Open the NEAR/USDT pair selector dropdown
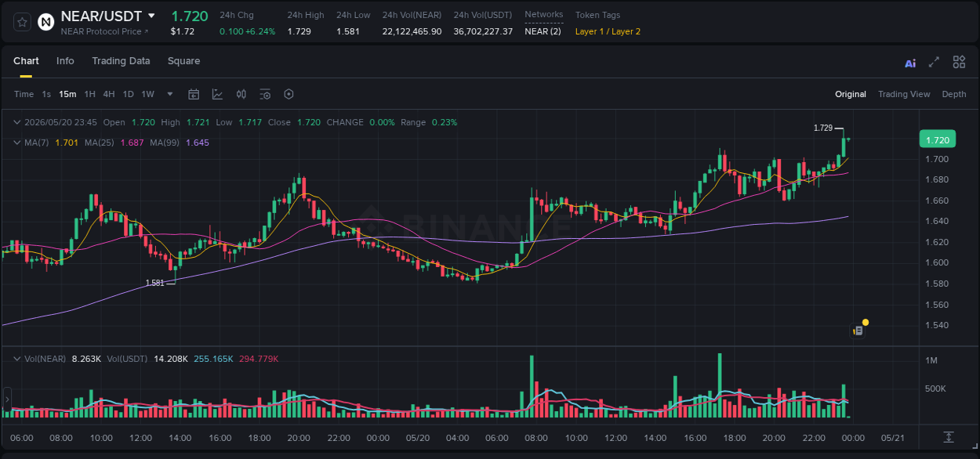This screenshot has width=980, height=459. [151, 16]
